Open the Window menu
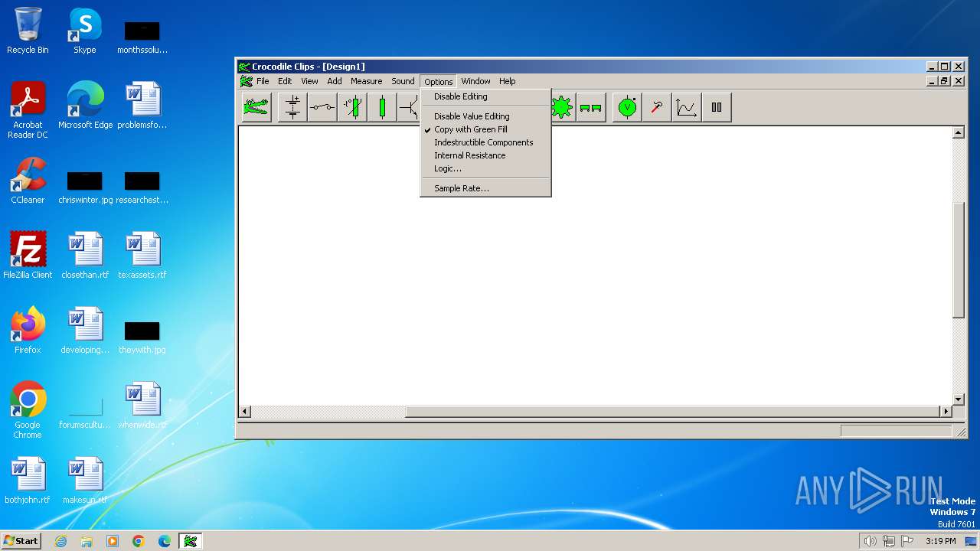Viewport: 980px width, 551px height. click(475, 81)
